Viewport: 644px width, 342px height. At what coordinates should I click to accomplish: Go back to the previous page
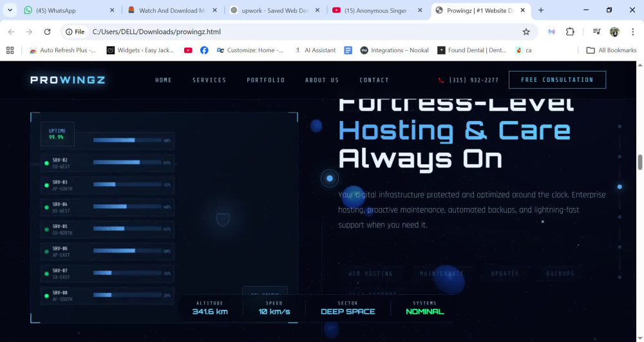11,32
